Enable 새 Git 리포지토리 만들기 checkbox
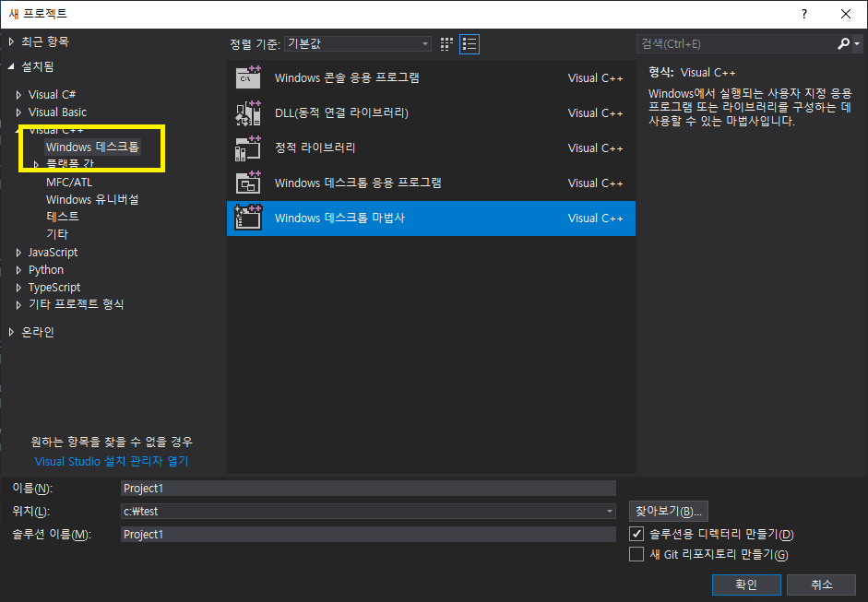868x602 pixels. [x=636, y=554]
